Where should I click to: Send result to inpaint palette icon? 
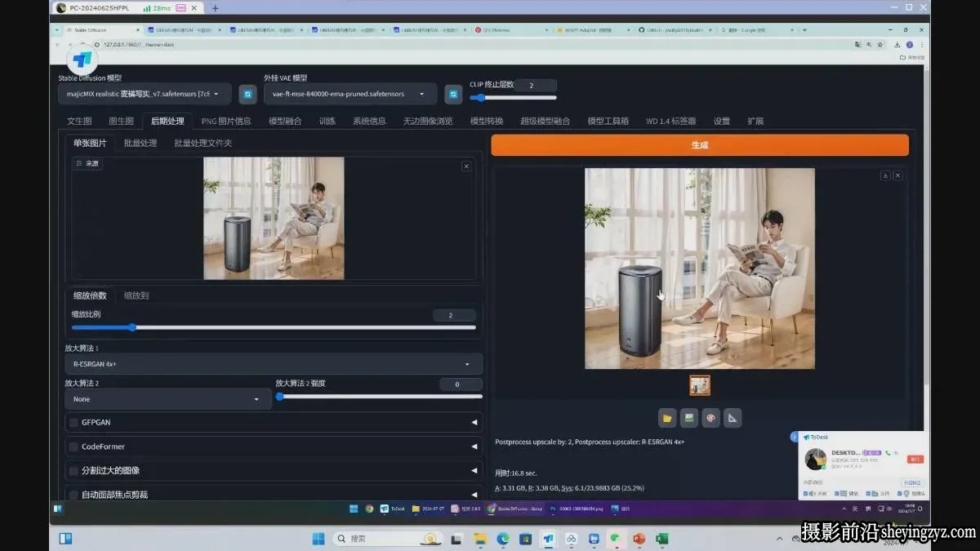coord(710,418)
